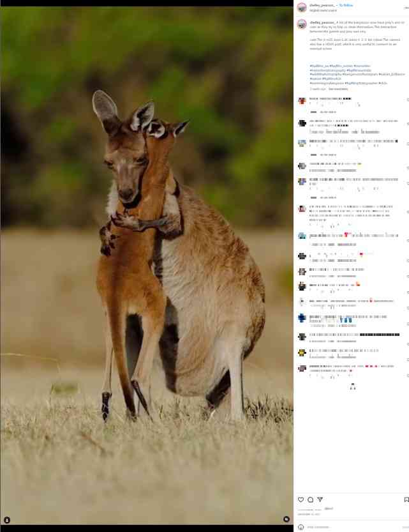Like the first comment with its heart

point(407,100)
